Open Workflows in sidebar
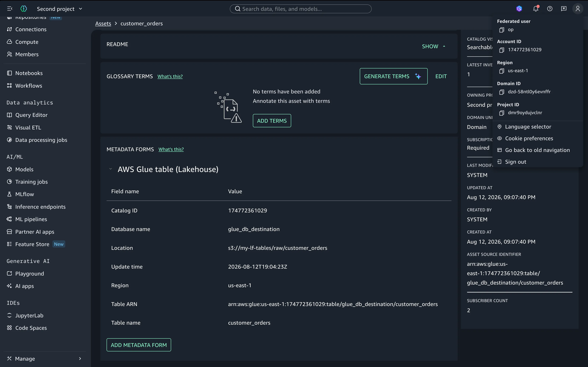The width and height of the screenshot is (588, 367). pos(29,86)
